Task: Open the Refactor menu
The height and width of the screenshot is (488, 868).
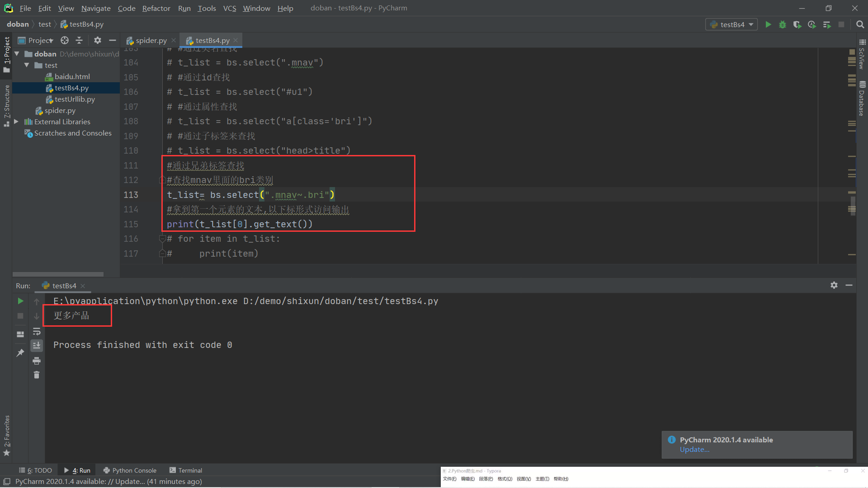Action: coord(156,8)
